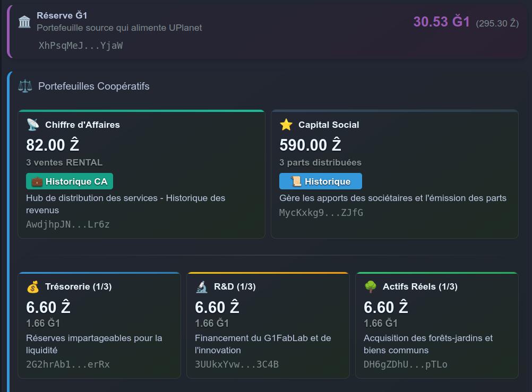
Task: Click the 590.00 Ẑ Capital Social amount
Action: point(310,145)
